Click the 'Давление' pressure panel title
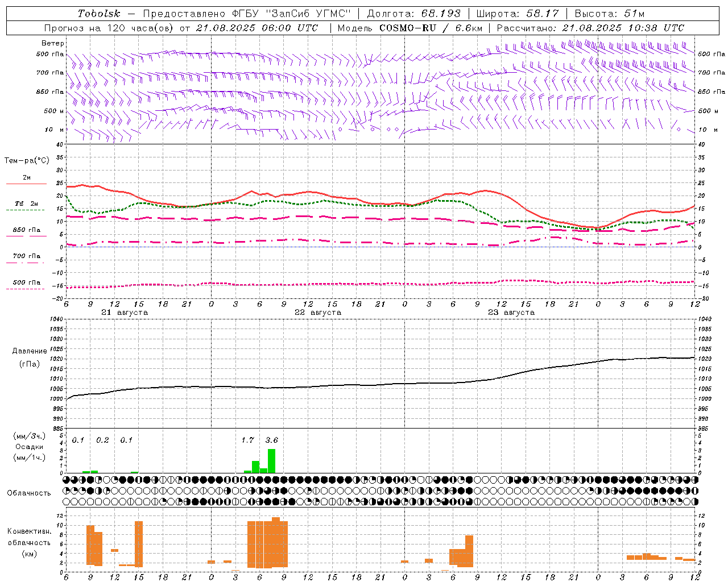This screenshot has width=728, height=582. point(30,351)
